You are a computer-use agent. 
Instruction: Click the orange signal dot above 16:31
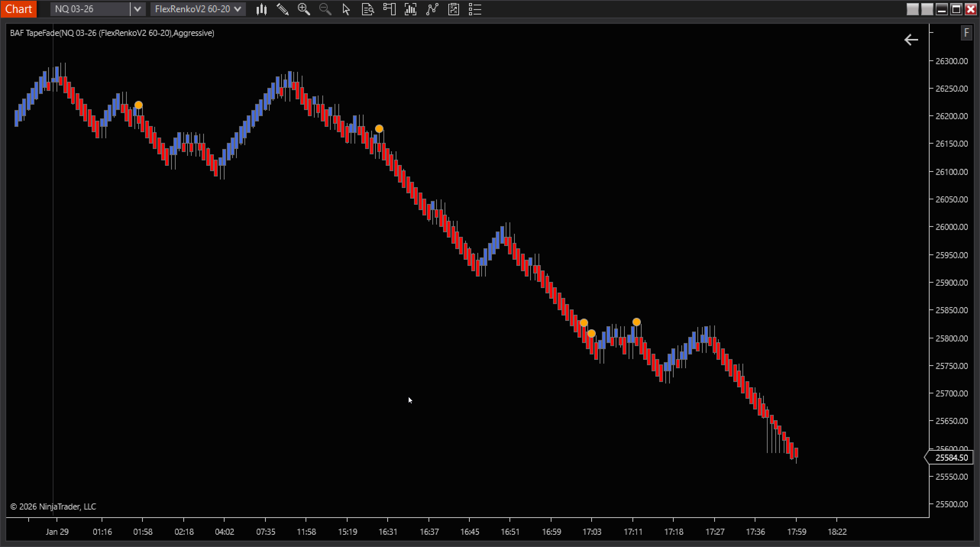point(379,129)
